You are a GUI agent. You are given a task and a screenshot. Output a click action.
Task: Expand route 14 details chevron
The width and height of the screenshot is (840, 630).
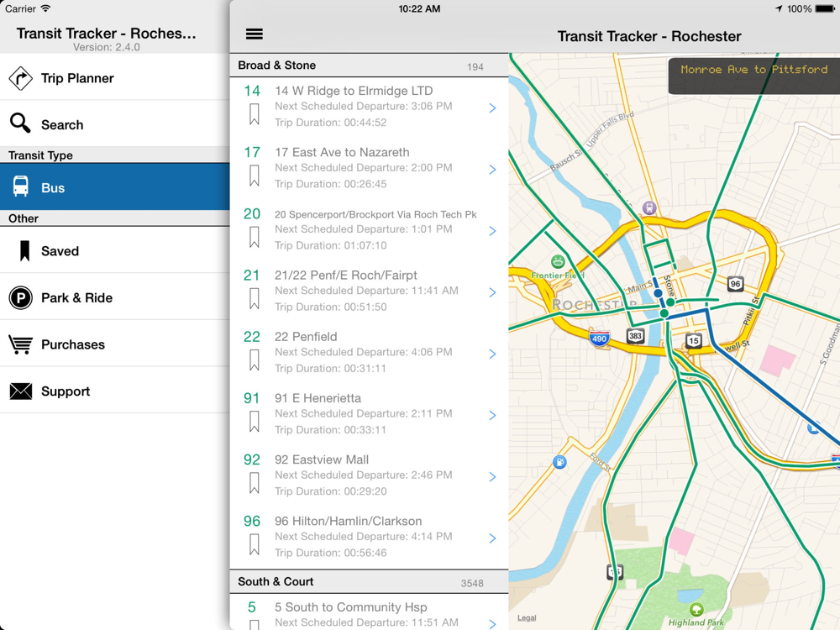pos(492,108)
